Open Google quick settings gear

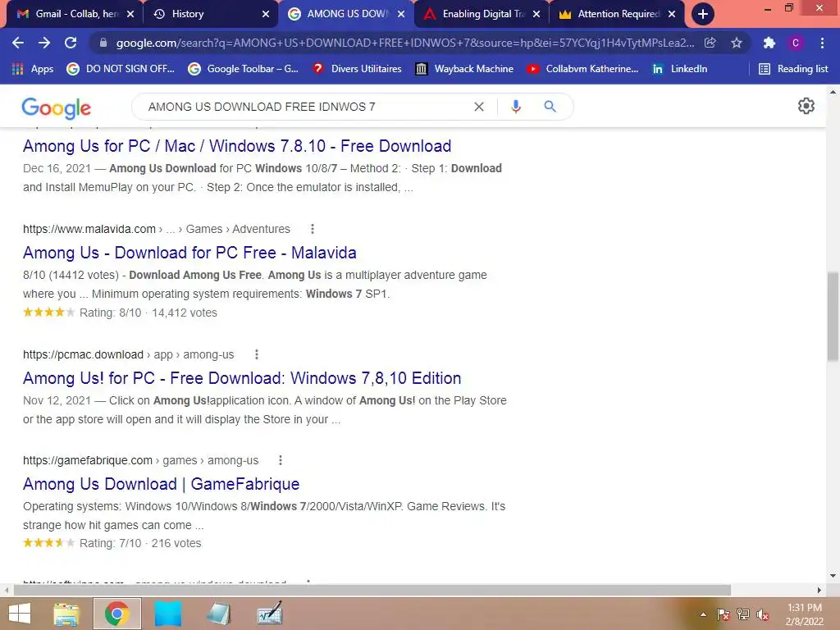[806, 106]
